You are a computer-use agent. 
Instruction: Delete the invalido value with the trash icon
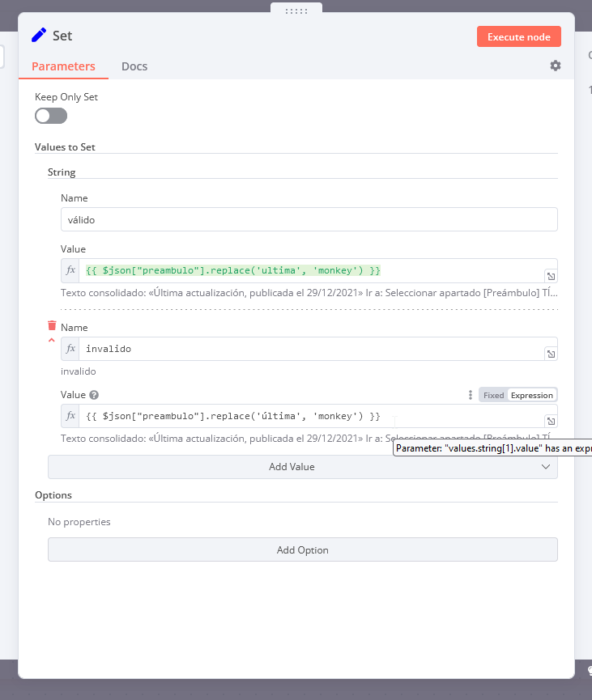tap(52, 324)
